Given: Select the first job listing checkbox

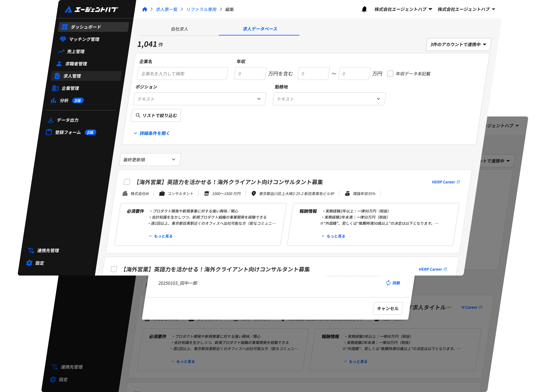Looking at the screenshot, I should tap(127, 182).
